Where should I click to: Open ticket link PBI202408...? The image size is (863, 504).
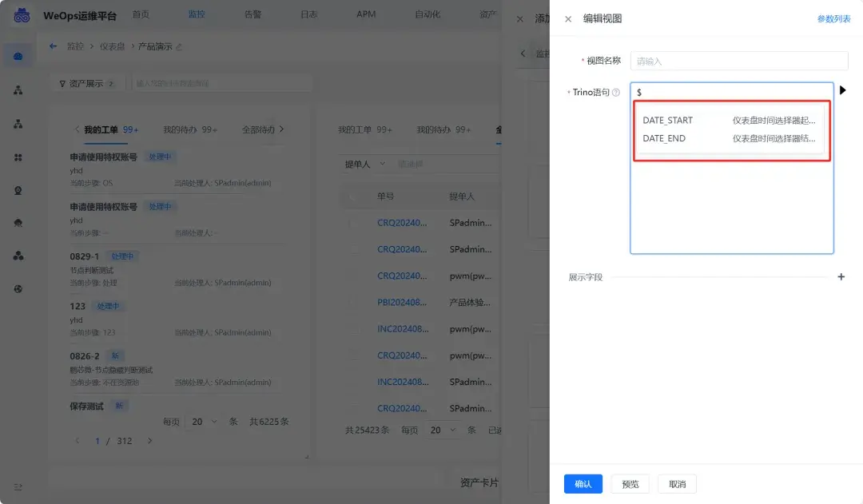click(402, 303)
